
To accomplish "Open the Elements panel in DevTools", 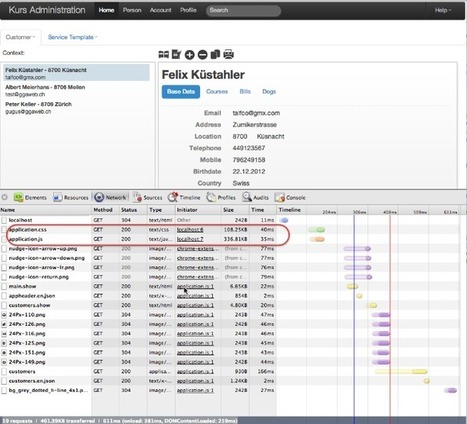I will coord(30,197).
